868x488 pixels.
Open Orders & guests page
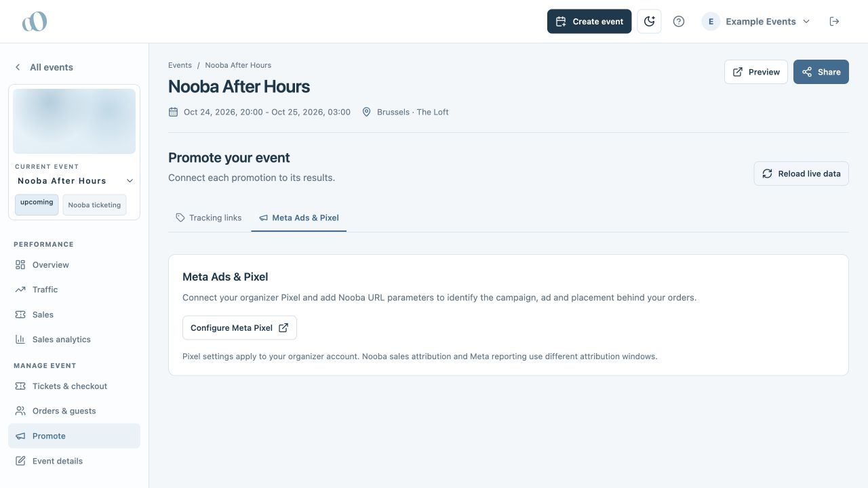pos(75,411)
